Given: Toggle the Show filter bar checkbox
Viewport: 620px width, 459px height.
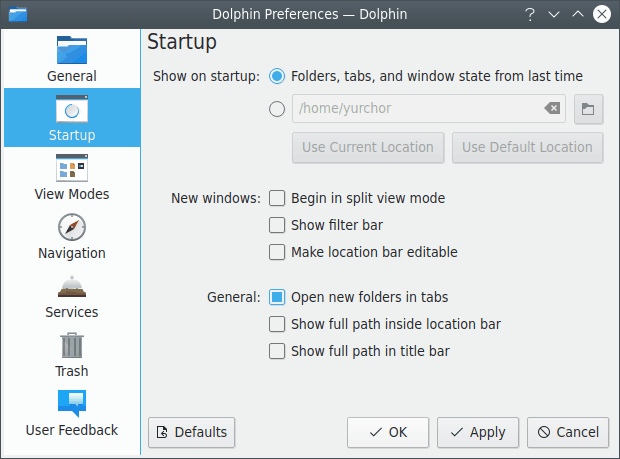Looking at the screenshot, I should point(277,225).
